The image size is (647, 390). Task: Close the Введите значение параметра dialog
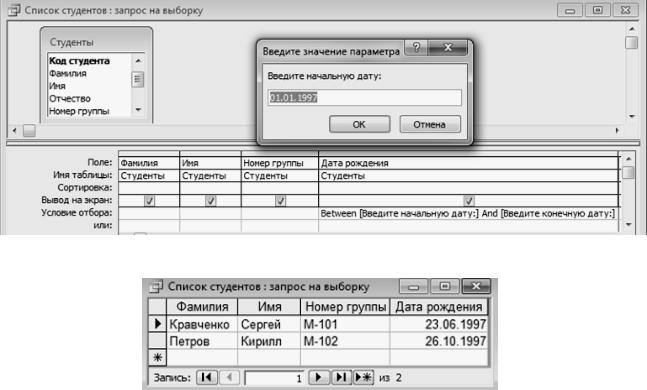tap(448, 47)
